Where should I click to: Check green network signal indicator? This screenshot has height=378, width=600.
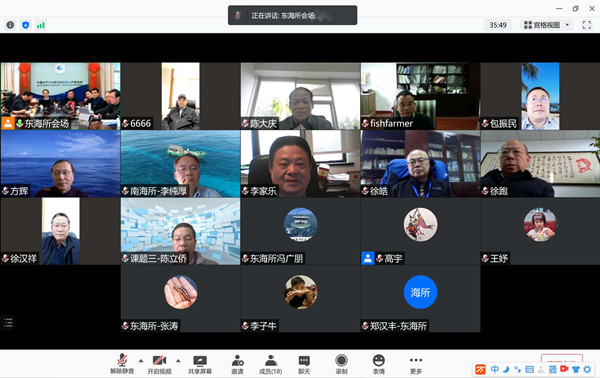41,25
